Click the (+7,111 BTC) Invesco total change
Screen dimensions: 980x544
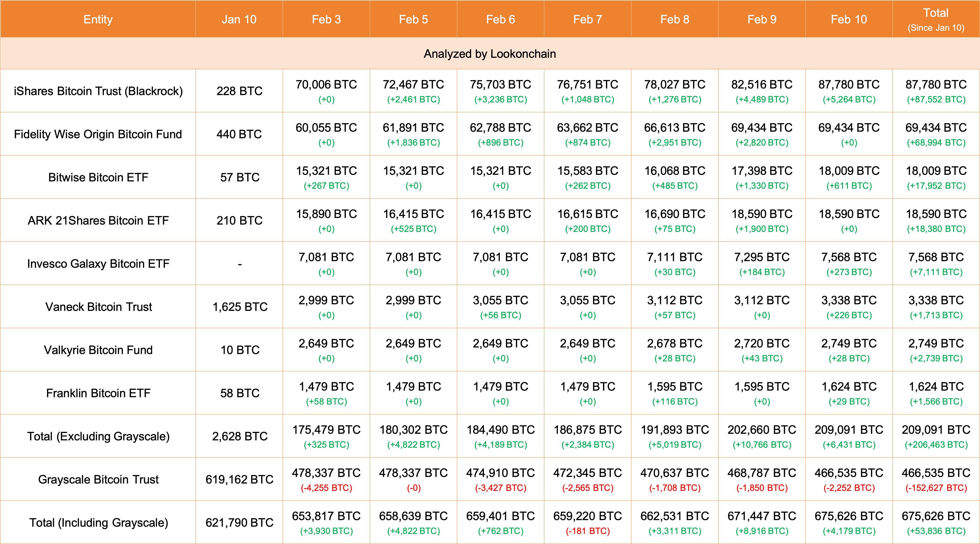[936, 272]
